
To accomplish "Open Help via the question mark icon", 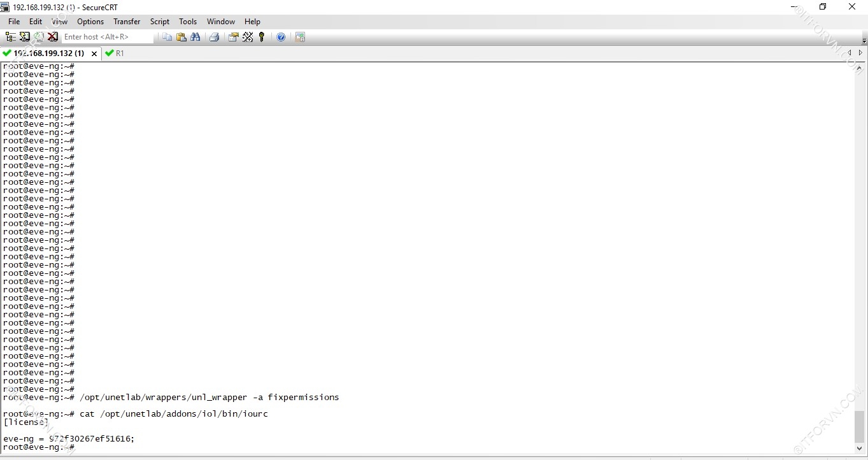I will (x=281, y=37).
